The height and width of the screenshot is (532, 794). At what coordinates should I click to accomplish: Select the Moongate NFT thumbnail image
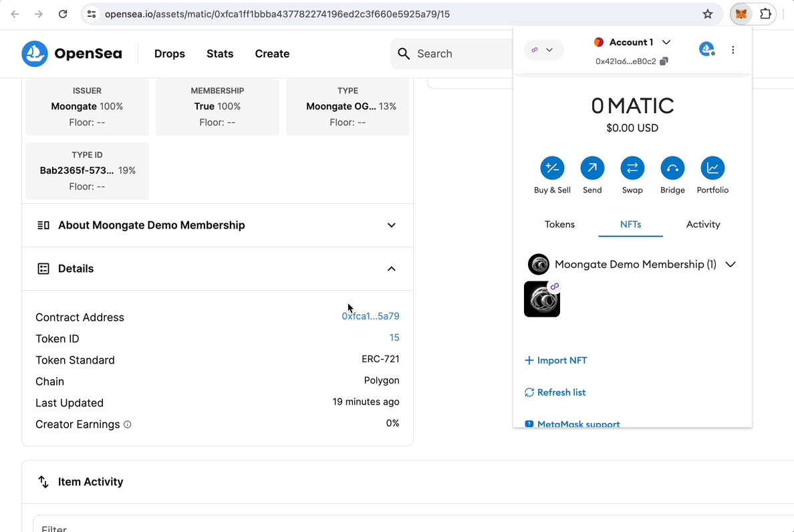(x=542, y=299)
